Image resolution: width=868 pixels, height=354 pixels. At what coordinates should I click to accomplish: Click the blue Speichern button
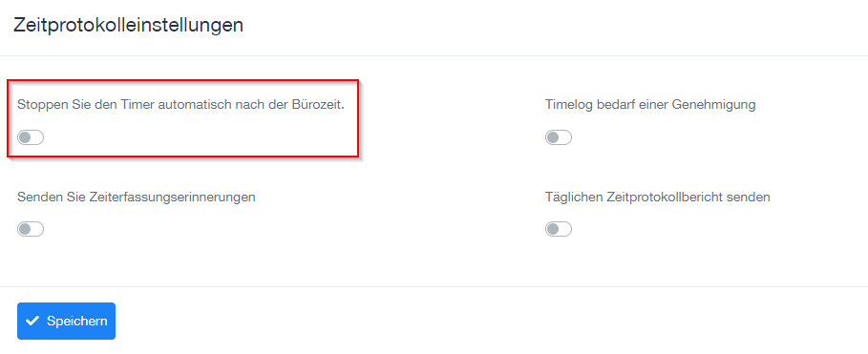(x=67, y=321)
